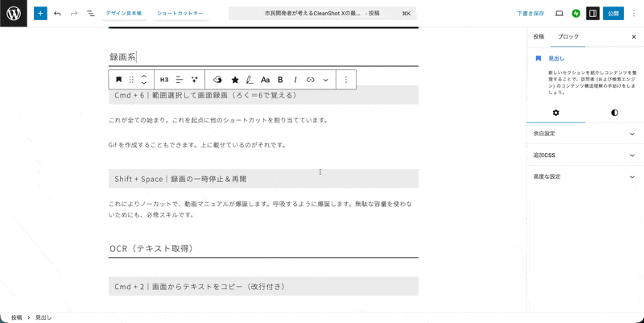
Task: Undo the last edit
Action: coord(57,14)
